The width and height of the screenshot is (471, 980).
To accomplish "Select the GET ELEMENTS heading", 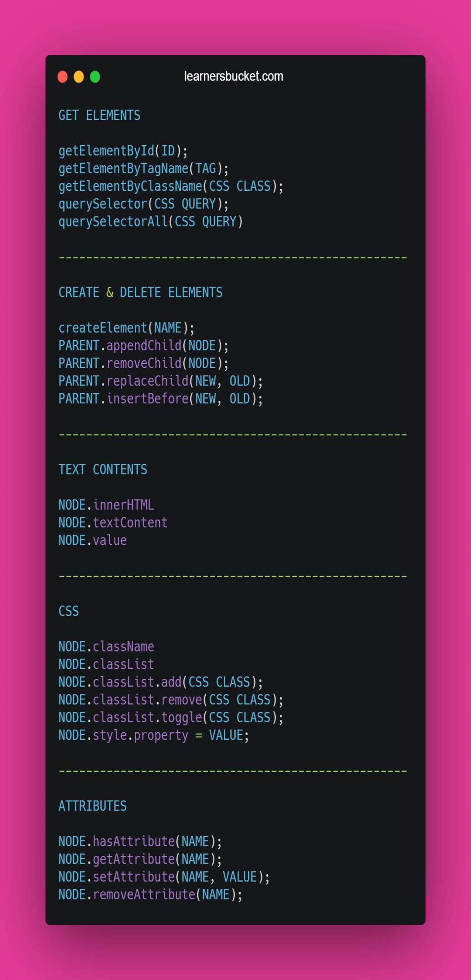I will point(99,115).
